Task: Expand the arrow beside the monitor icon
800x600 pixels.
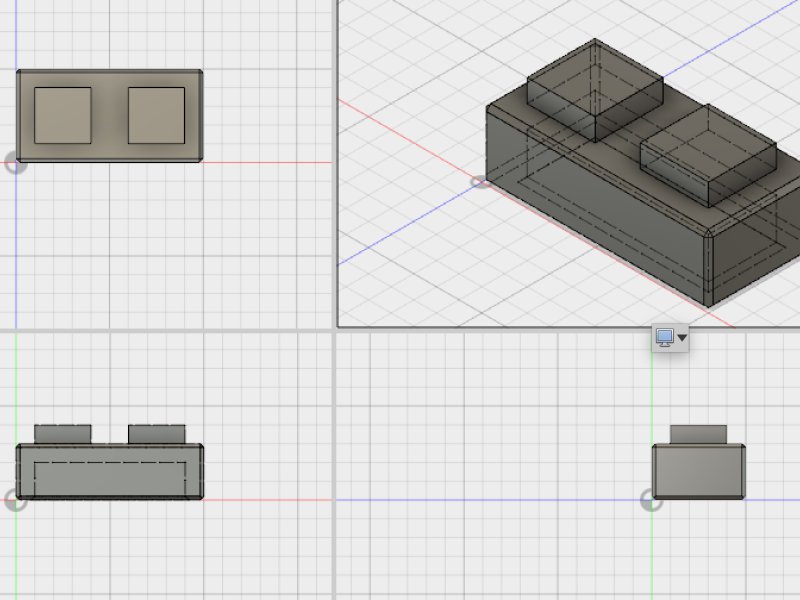Action: click(x=682, y=338)
